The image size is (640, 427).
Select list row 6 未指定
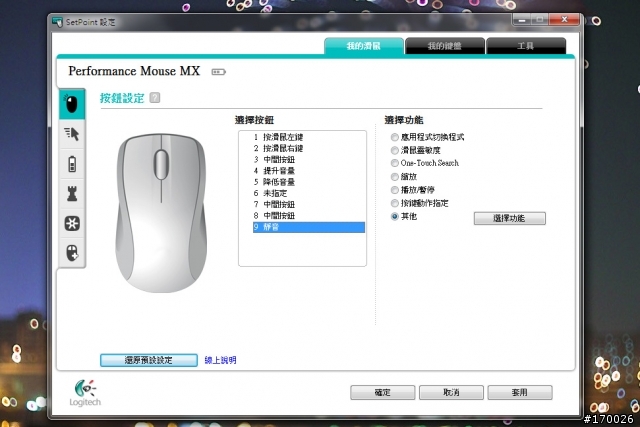click(x=309, y=193)
